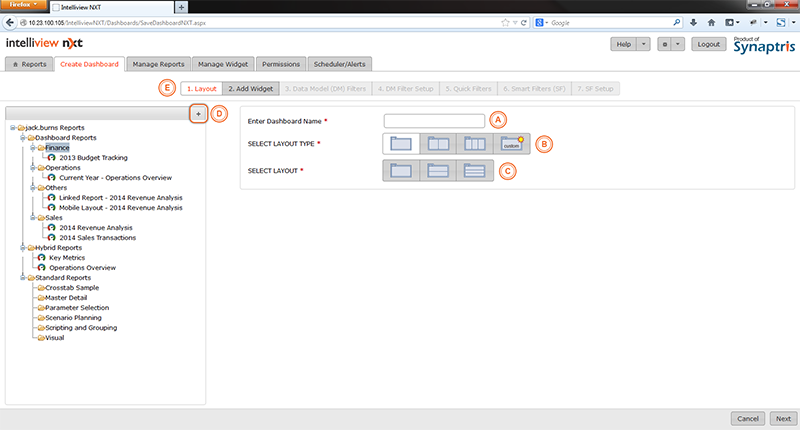Viewport: 800px width, 430px height.
Task: Click the Google search box
Action: click(x=610, y=22)
